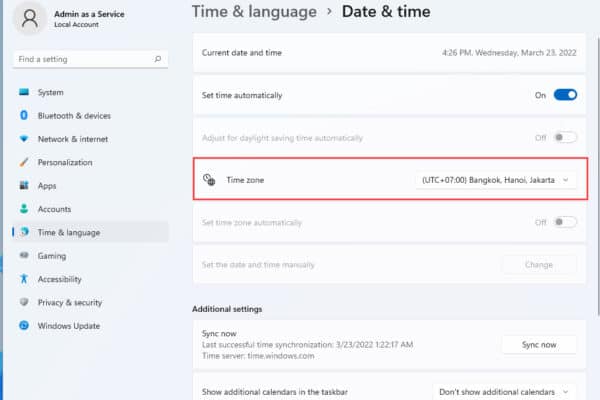Image resolution: width=600 pixels, height=400 pixels.
Task: Click the Personalization paintbrush icon
Action: (x=23, y=162)
